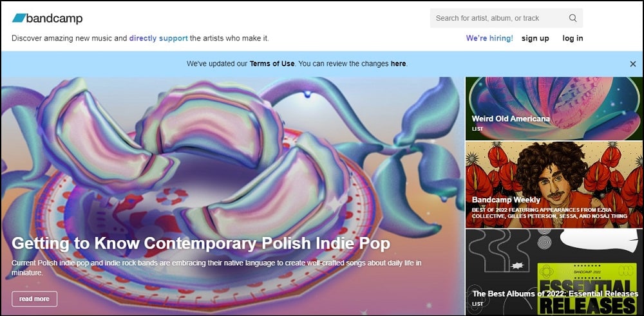644x316 pixels.
Task: Click sign up
Action: coord(535,38)
